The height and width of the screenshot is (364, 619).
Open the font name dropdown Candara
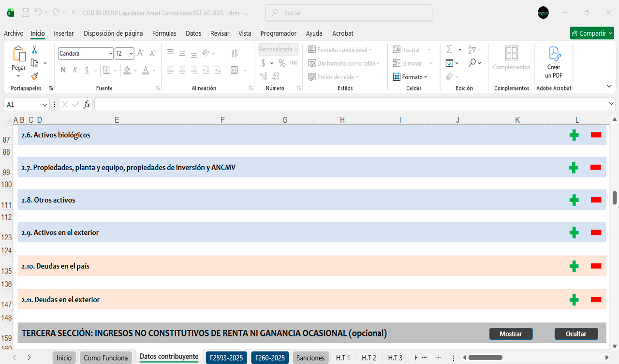111,54
